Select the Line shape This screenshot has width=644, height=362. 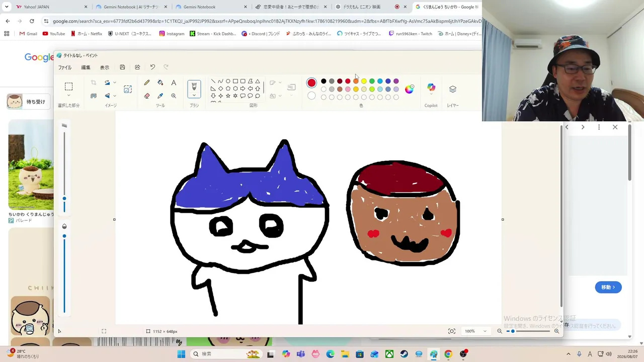tap(213, 81)
